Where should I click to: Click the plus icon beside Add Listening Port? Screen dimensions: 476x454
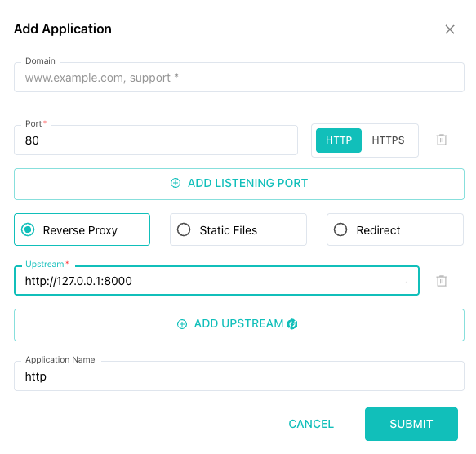pos(176,183)
